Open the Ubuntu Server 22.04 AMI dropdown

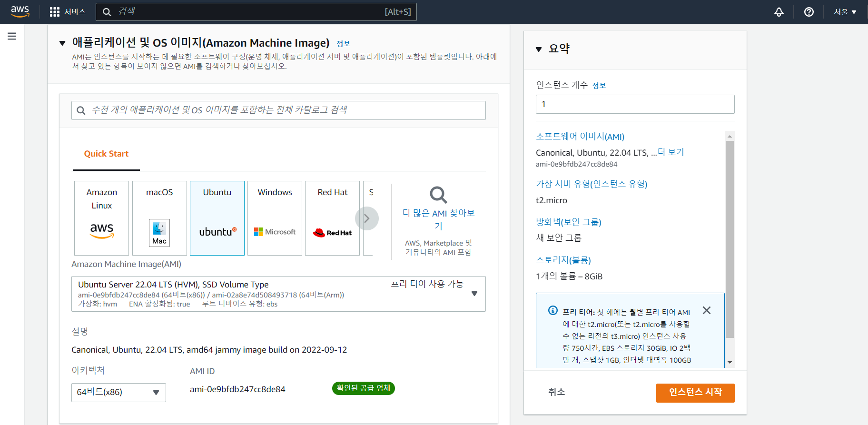click(x=278, y=294)
